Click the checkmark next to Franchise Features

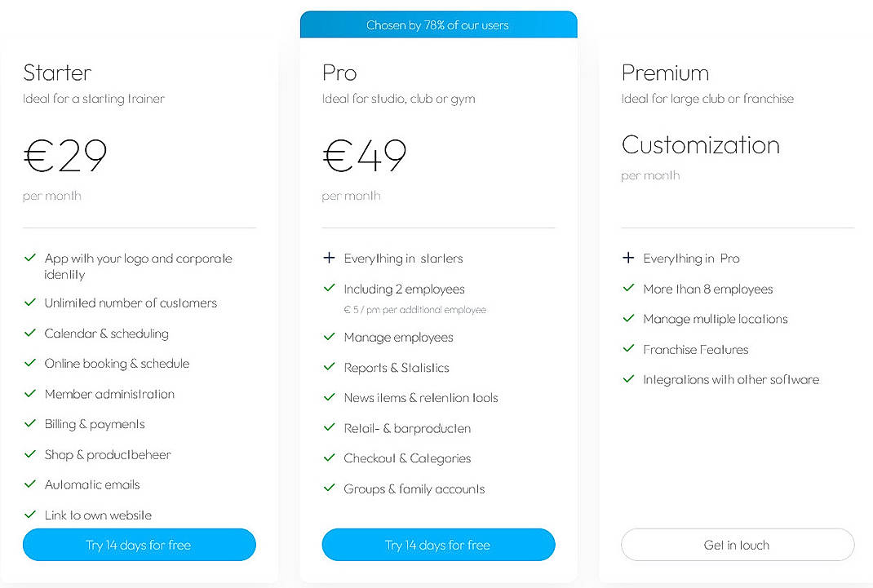pos(628,349)
